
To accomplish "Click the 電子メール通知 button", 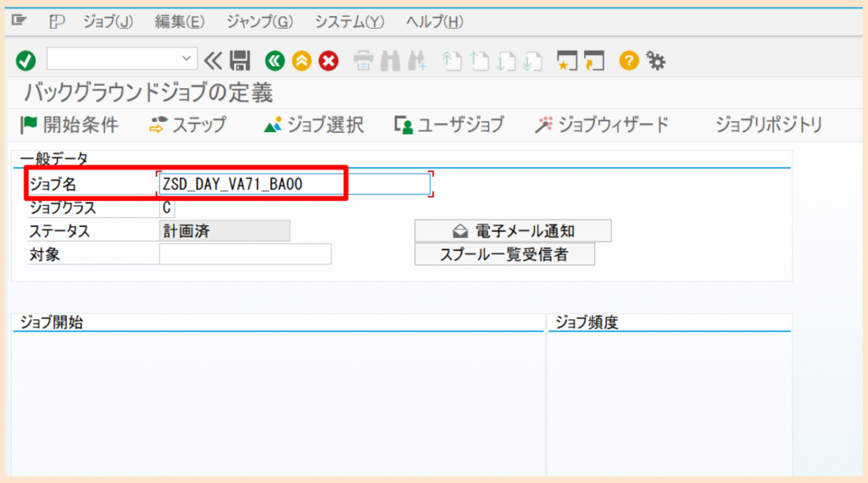I will click(513, 230).
